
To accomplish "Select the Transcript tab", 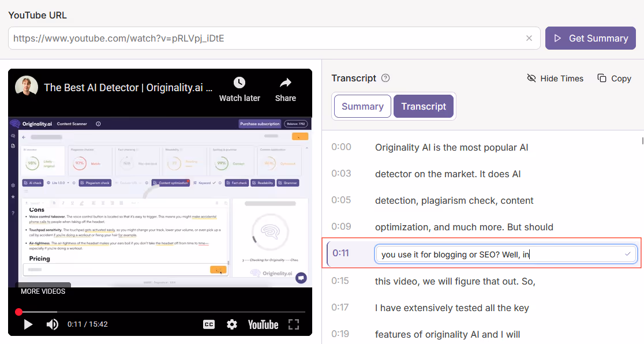I will (x=424, y=106).
